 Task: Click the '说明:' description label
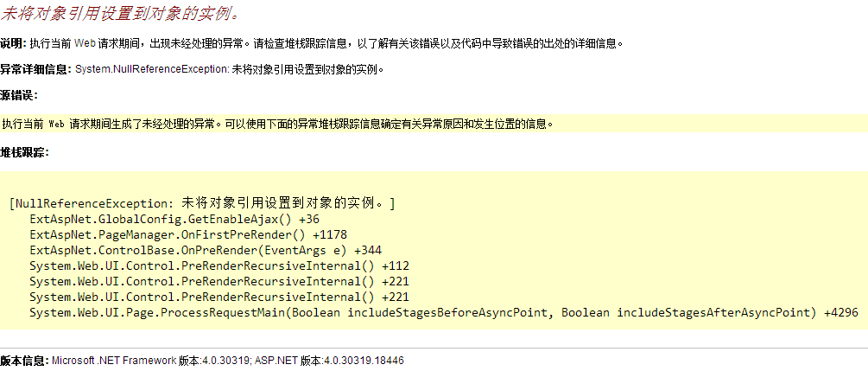click(x=14, y=43)
